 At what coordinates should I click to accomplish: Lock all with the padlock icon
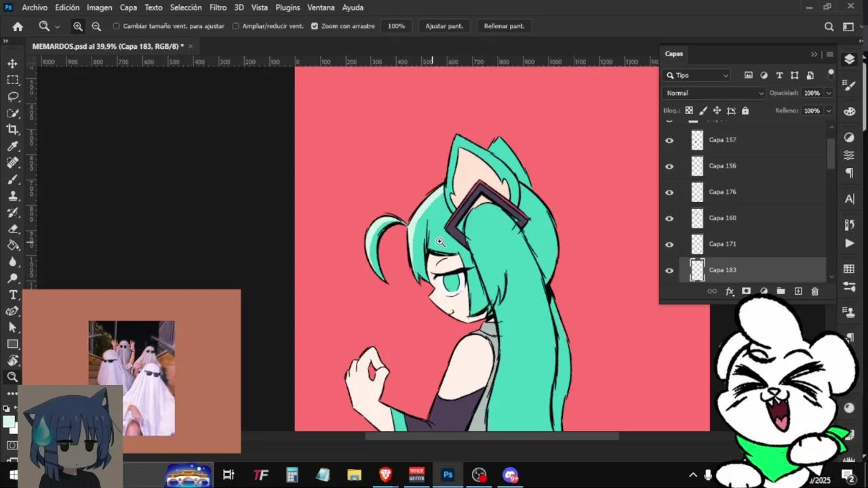point(745,110)
